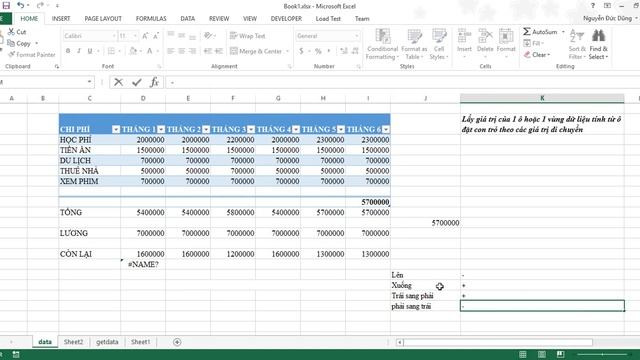Open Fill options
The height and width of the screenshot is (360, 640).
[533, 43]
